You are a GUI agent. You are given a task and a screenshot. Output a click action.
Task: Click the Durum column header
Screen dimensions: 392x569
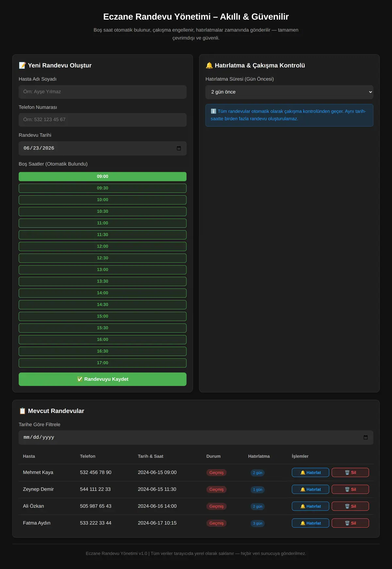click(x=213, y=456)
